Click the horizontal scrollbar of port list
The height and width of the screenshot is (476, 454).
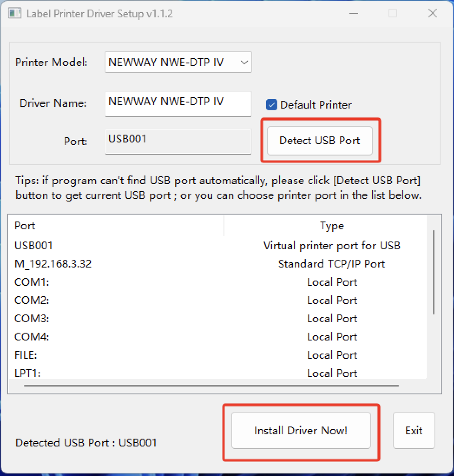coord(211,386)
